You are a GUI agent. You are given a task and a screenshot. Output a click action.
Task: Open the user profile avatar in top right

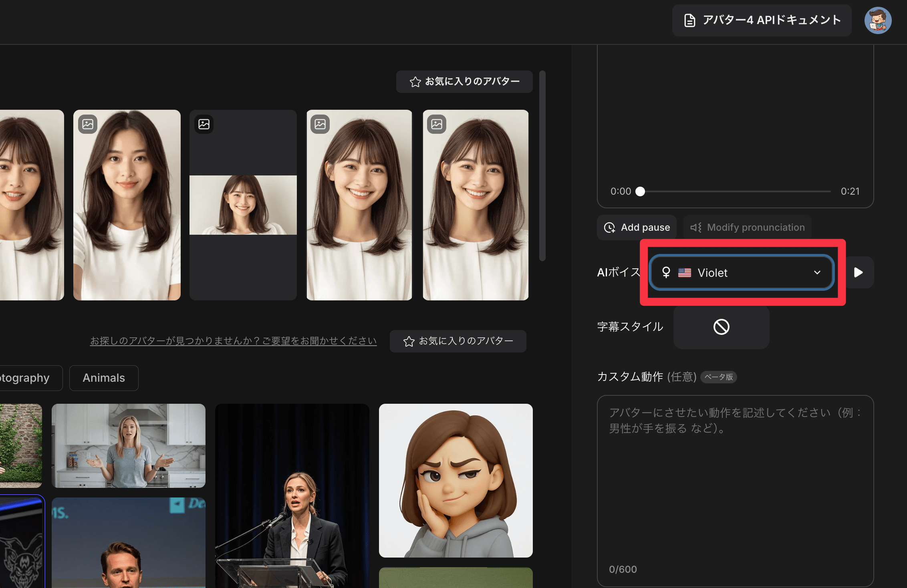878,20
